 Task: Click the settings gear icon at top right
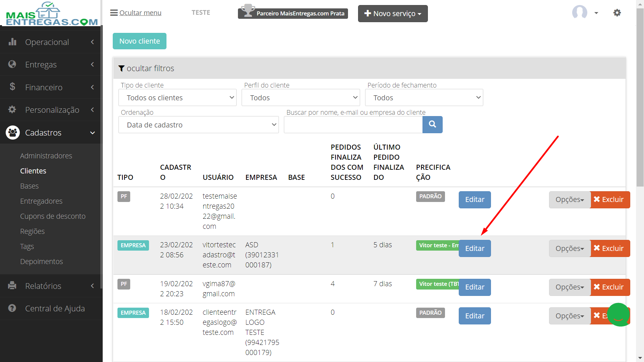point(617,13)
